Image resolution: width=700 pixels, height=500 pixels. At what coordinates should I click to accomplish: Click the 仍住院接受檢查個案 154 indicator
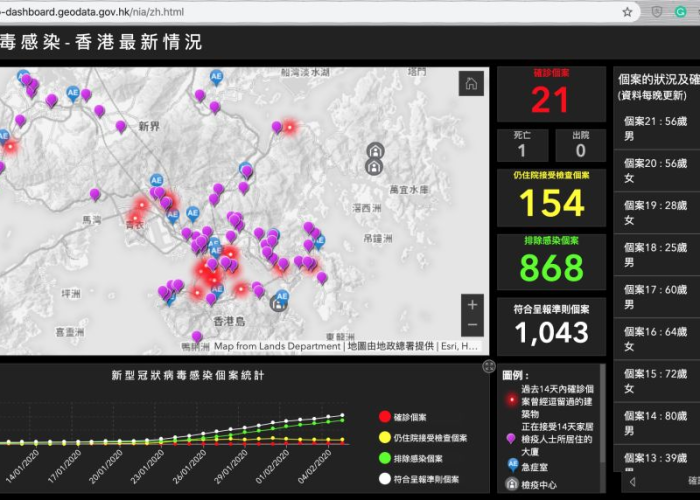click(x=551, y=197)
